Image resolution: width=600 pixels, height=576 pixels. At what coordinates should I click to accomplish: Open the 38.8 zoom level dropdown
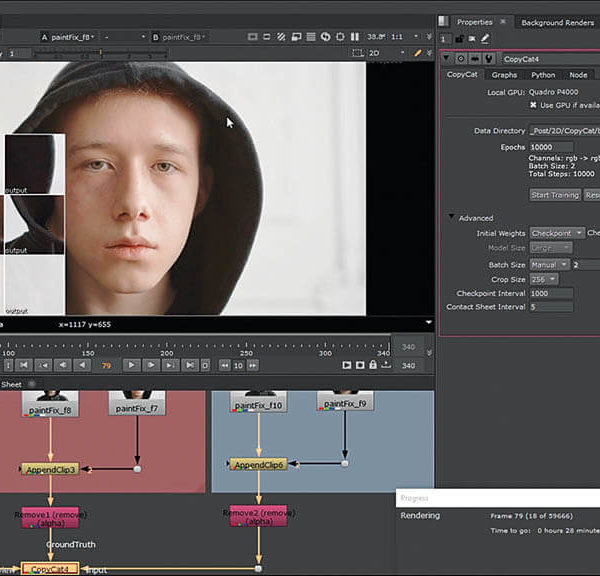(376, 37)
